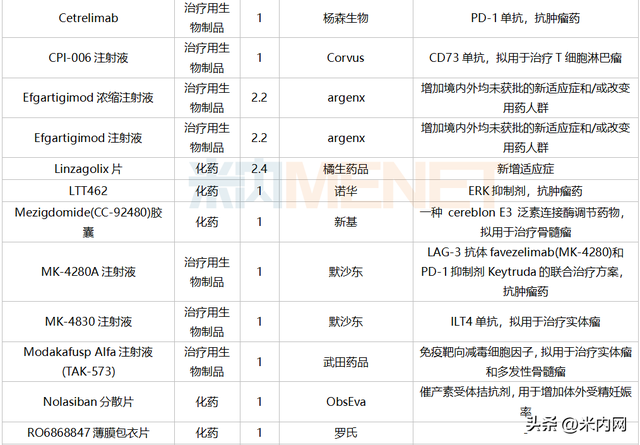Click 默沙东 in the MK-4280A row
The height and width of the screenshot is (445, 640).
pos(346,272)
